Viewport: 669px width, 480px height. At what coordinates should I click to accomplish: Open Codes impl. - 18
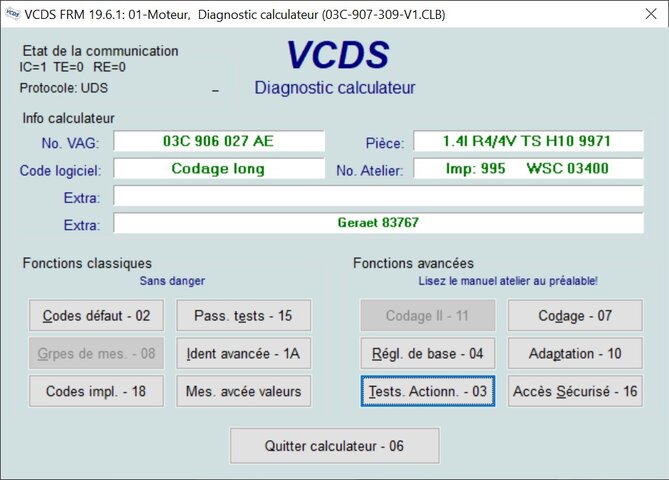[96, 391]
